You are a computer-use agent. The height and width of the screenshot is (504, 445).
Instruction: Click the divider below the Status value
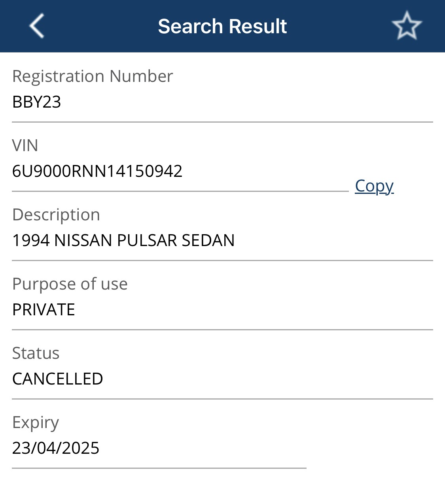(222, 399)
